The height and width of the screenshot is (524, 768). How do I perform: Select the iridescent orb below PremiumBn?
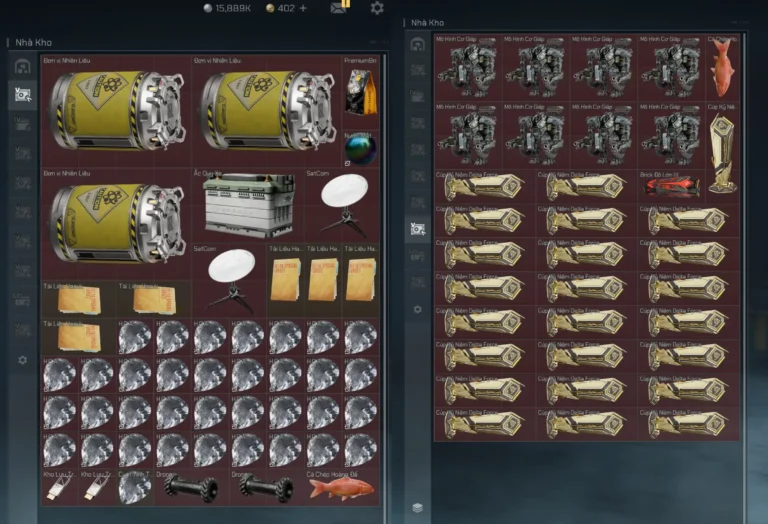[360, 149]
